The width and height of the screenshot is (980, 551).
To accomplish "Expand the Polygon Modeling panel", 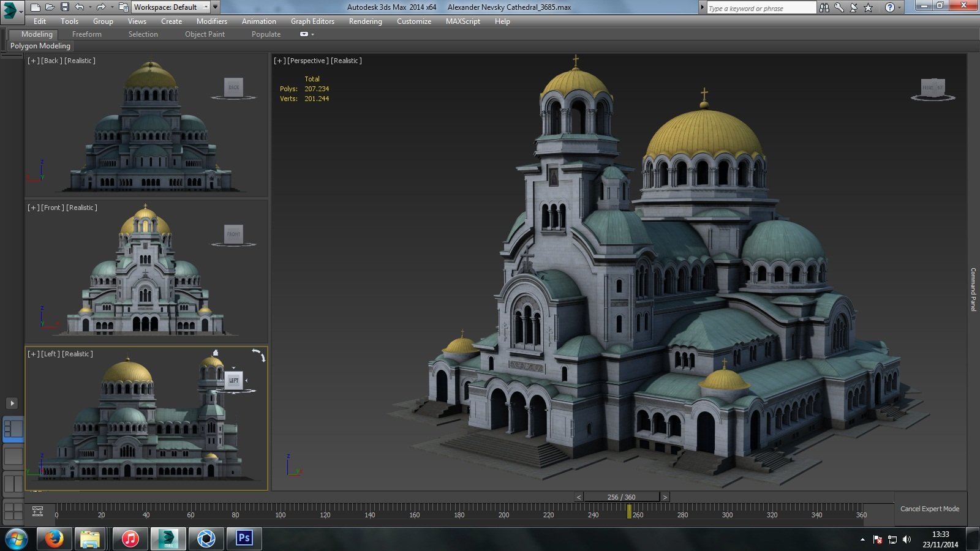I will (x=40, y=46).
